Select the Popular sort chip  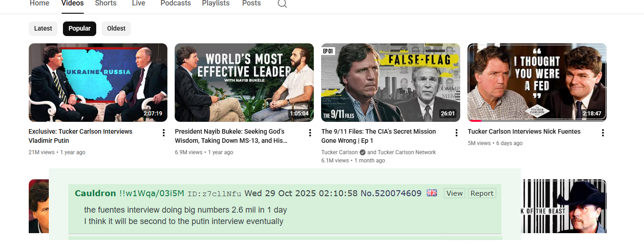(80, 28)
